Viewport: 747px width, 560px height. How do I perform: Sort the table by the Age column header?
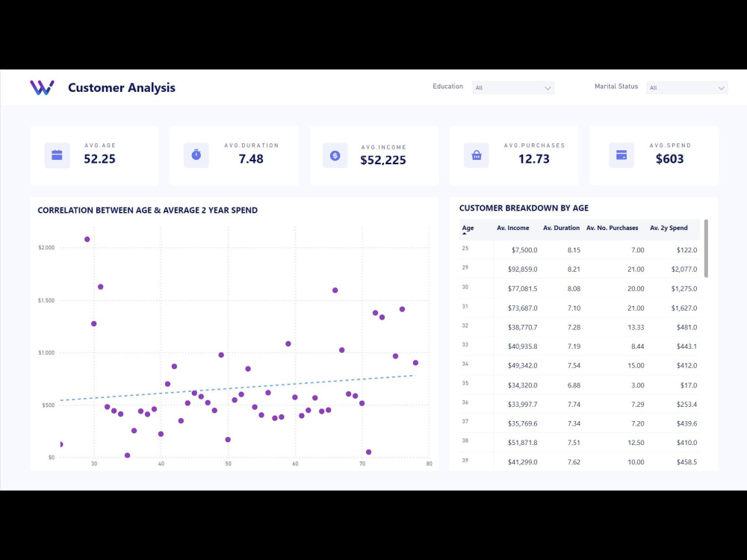468,228
